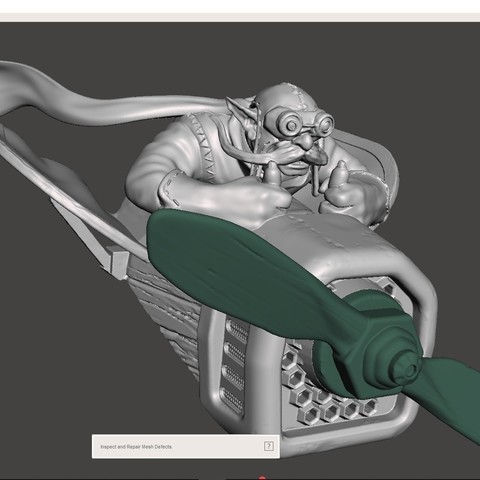Select the green upper propeller blade

(x=240, y=267)
